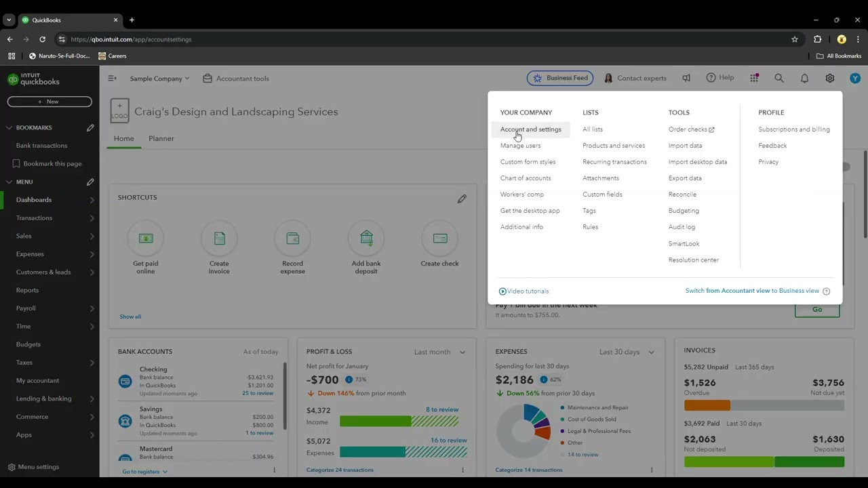This screenshot has width=868, height=488.
Task: Click Show all shortcuts link
Action: (x=130, y=317)
